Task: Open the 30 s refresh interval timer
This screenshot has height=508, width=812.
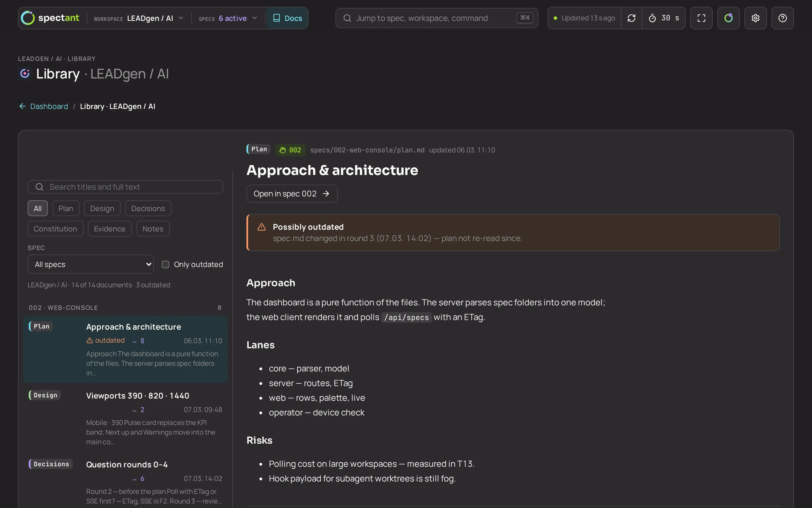Action: 663,18
